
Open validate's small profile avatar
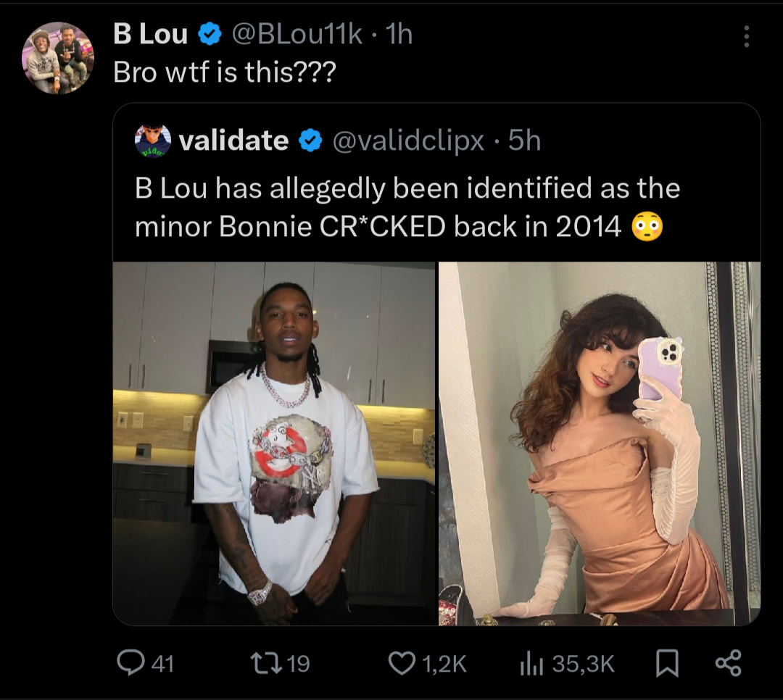coord(153,141)
